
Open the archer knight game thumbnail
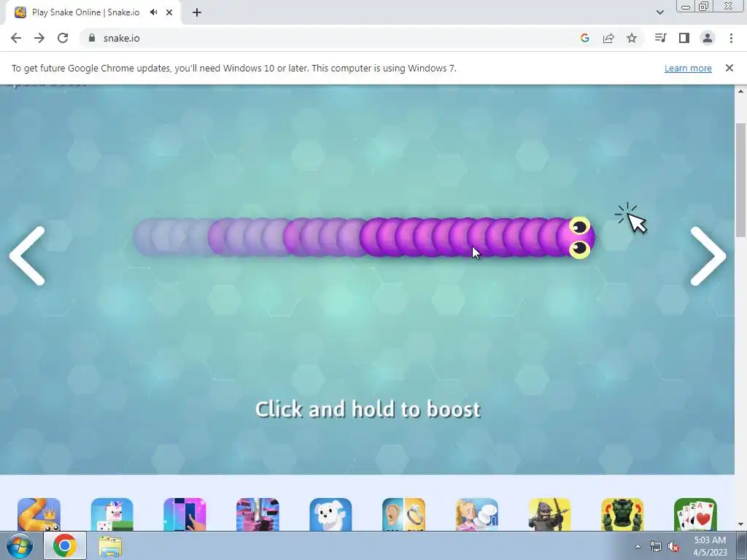550,515
